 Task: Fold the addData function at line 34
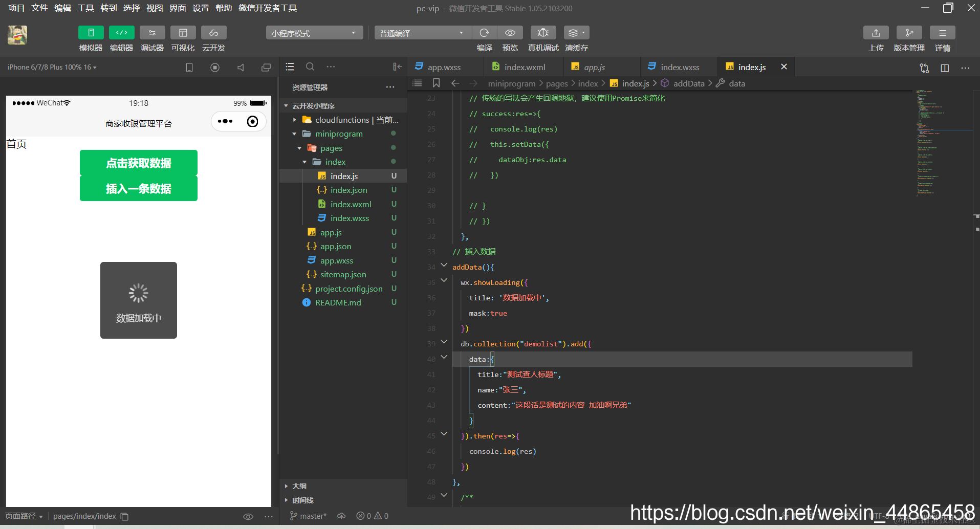coord(444,266)
